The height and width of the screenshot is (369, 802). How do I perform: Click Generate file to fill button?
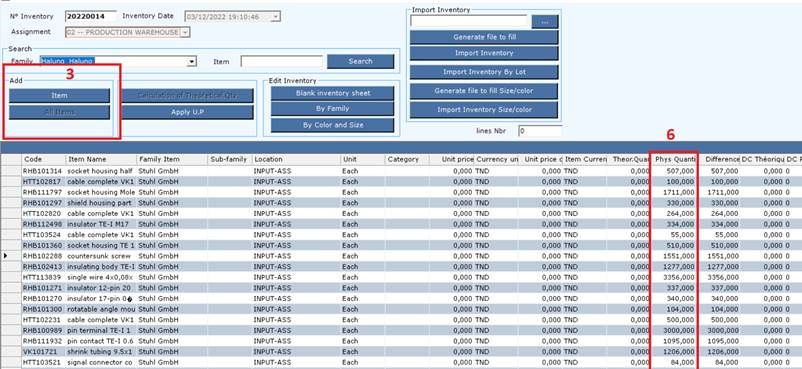(484, 37)
